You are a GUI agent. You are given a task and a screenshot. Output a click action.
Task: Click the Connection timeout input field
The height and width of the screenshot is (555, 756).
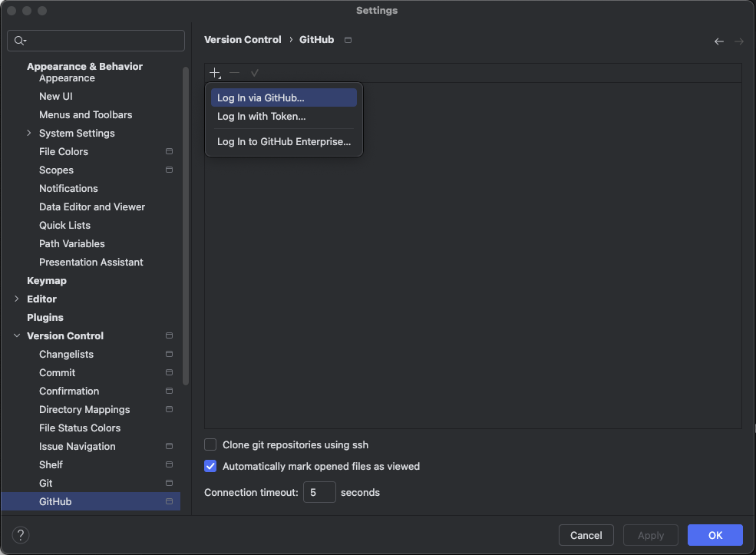coord(319,492)
